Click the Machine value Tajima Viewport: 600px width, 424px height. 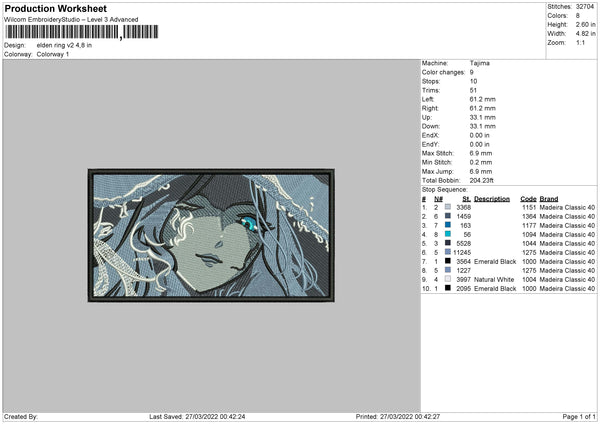tap(479, 63)
